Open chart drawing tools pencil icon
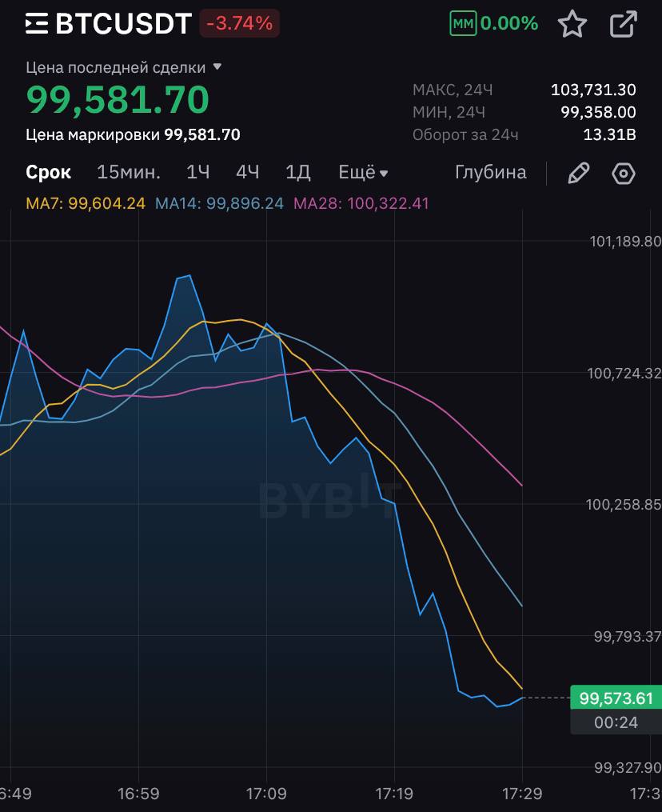Image resolution: width=662 pixels, height=812 pixels. click(x=578, y=173)
